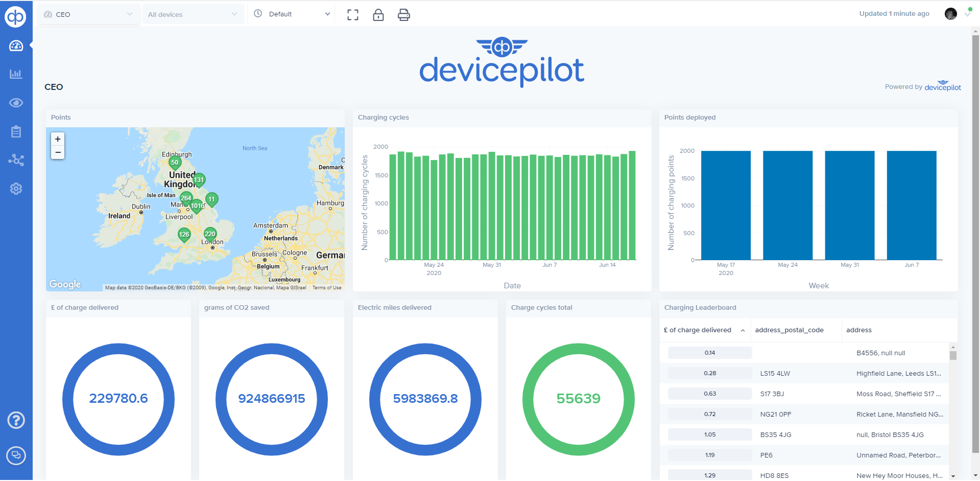Click the London map marker showing 220
The width and height of the screenshot is (980, 481).
click(210, 235)
